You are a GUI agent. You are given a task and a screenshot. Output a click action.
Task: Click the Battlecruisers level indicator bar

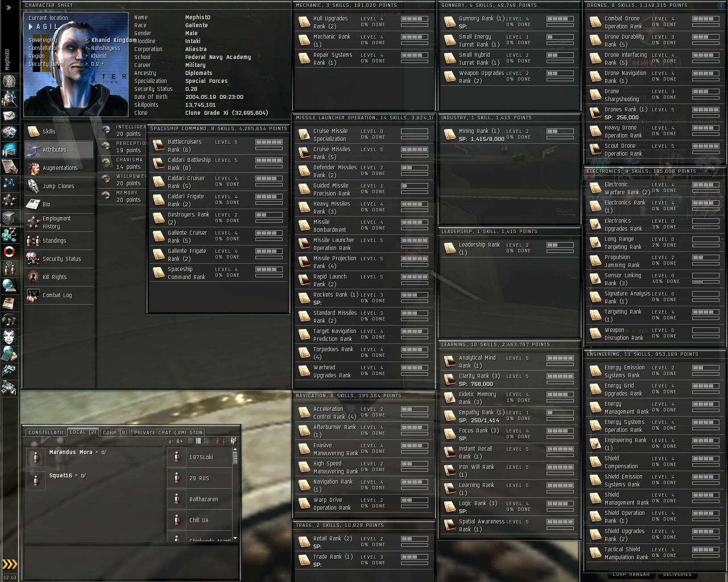(x=269, y=142)
